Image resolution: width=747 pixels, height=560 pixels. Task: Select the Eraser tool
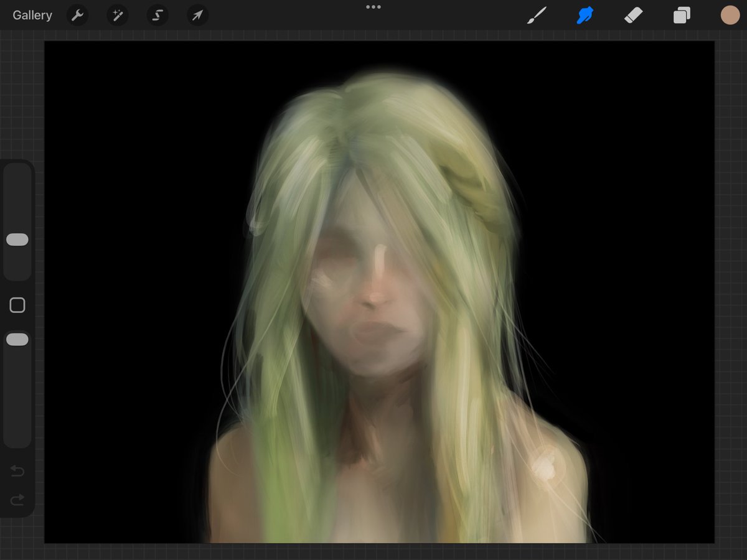coord(633,16)
